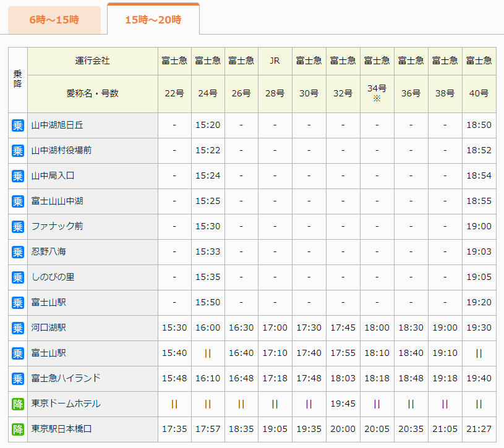Click the ファナック前 stop name
The height and width of the screenshot is (448, 504).
[x=58, y=227]
